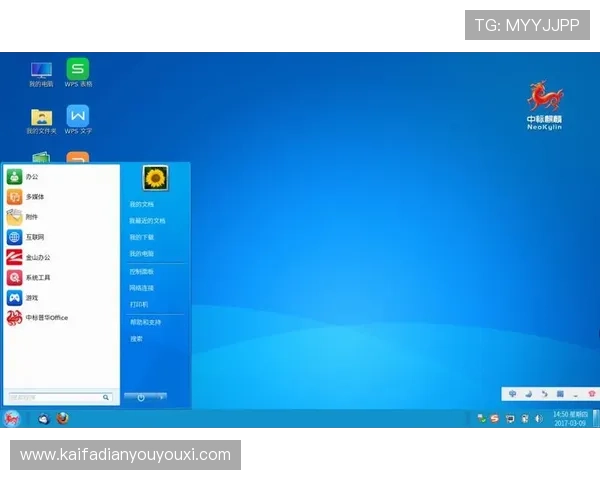
Task: Select 我的文档 in start menu
Action: tap(141, 204)
